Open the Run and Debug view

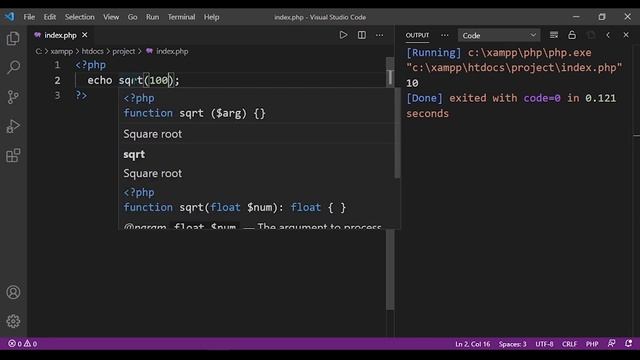click(13, 126)
